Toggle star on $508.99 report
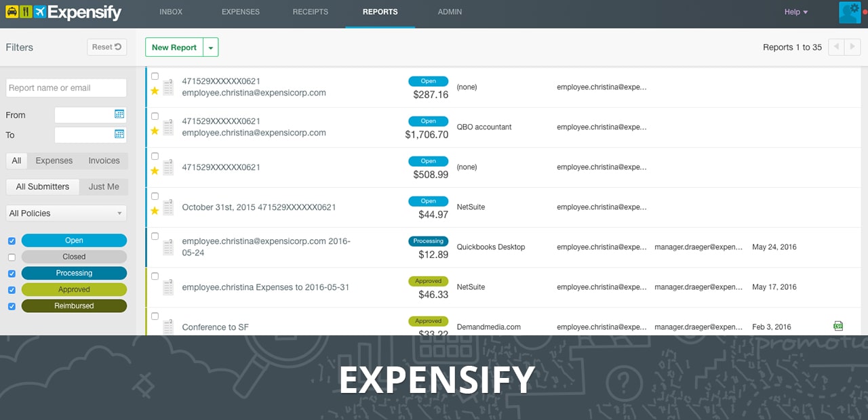 pyautogui.click(x=155, y=171)
